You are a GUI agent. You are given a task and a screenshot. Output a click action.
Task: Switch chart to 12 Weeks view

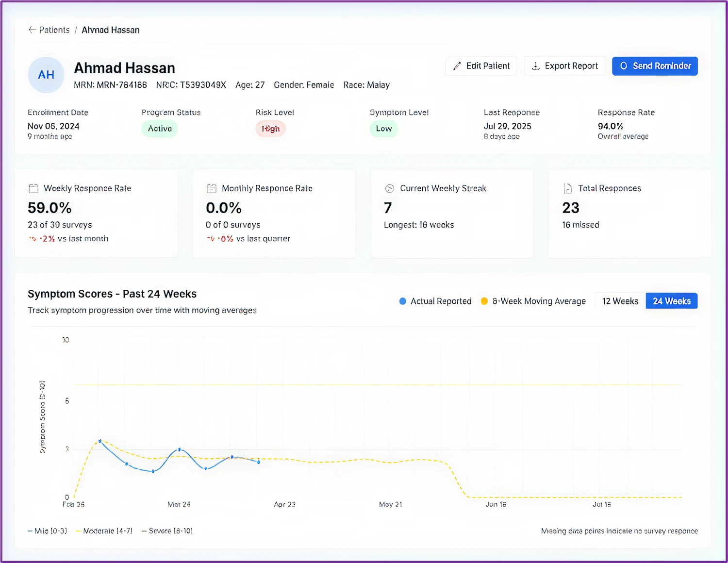(620, 301)
